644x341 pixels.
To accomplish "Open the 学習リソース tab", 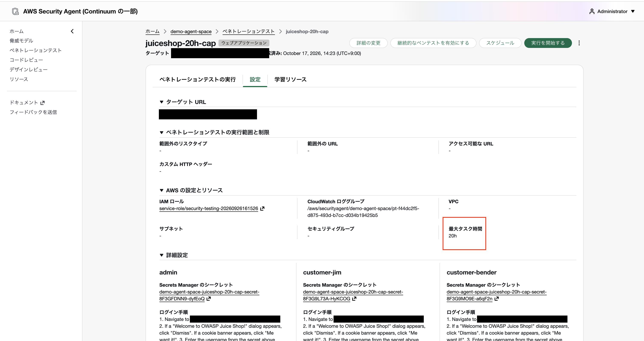I will click(290, 80).
